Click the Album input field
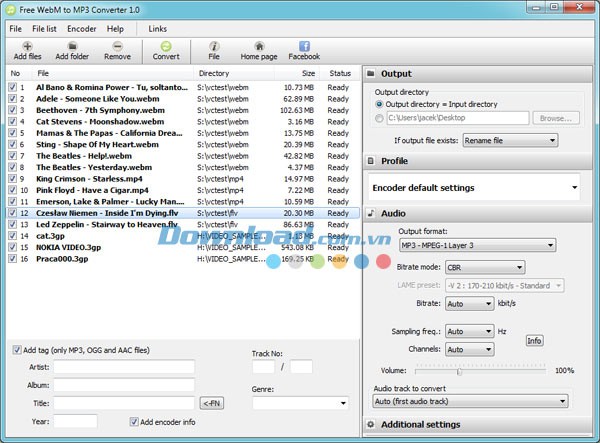 pos(124,385)
